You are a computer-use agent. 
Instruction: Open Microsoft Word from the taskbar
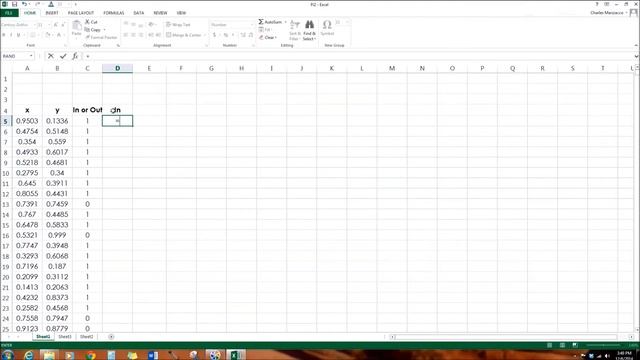click(x=153, y=355)
